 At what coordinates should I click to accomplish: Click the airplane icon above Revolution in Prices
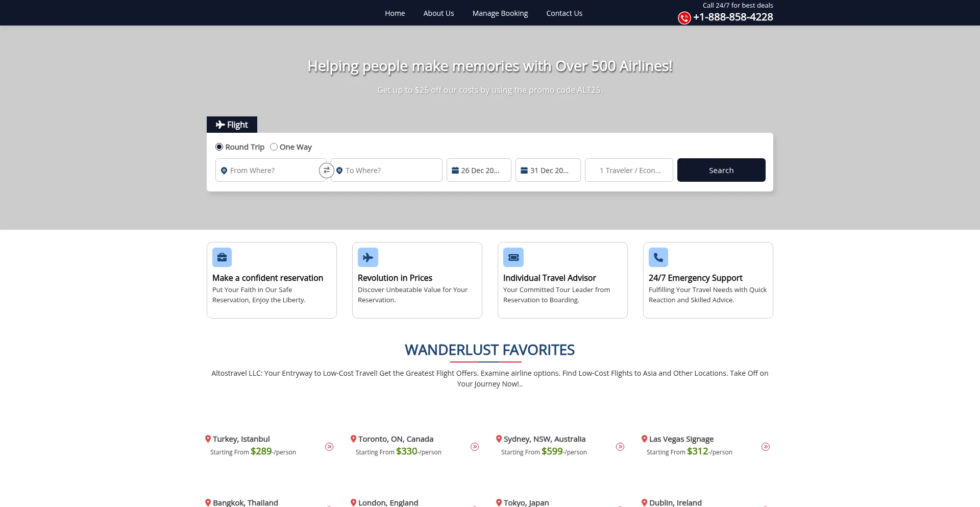coord(367,257)
